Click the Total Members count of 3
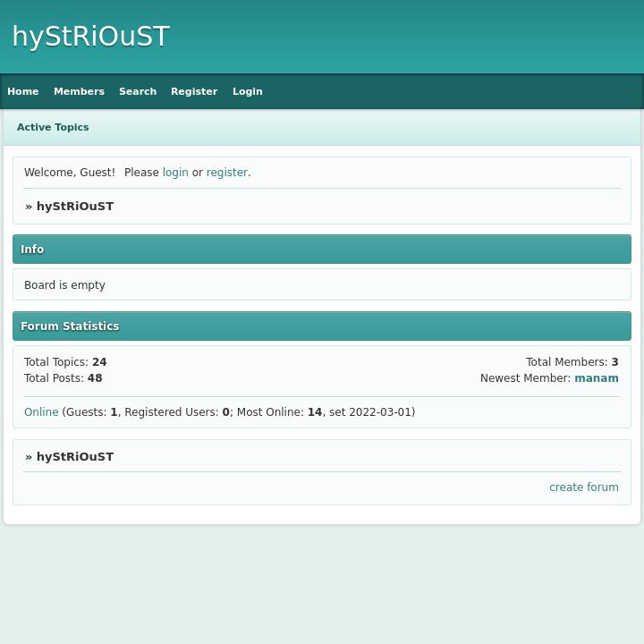644x644 pixels. (614, 362)
